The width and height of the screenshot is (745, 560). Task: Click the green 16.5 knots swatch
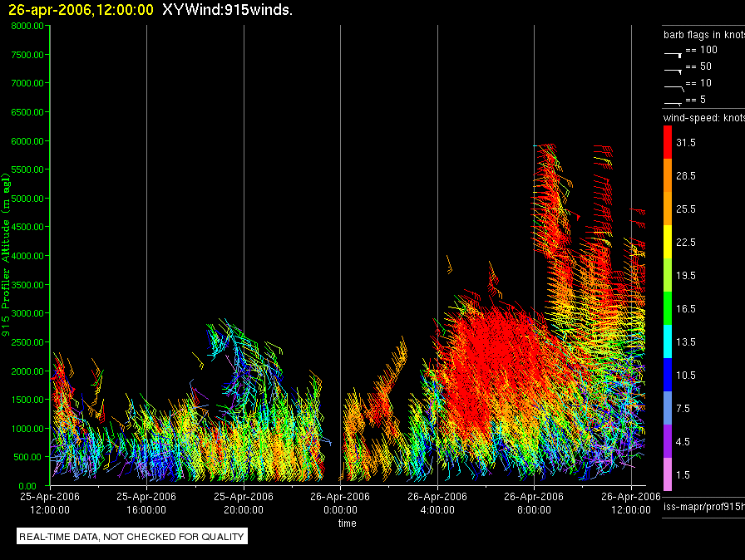pos(668,308)
